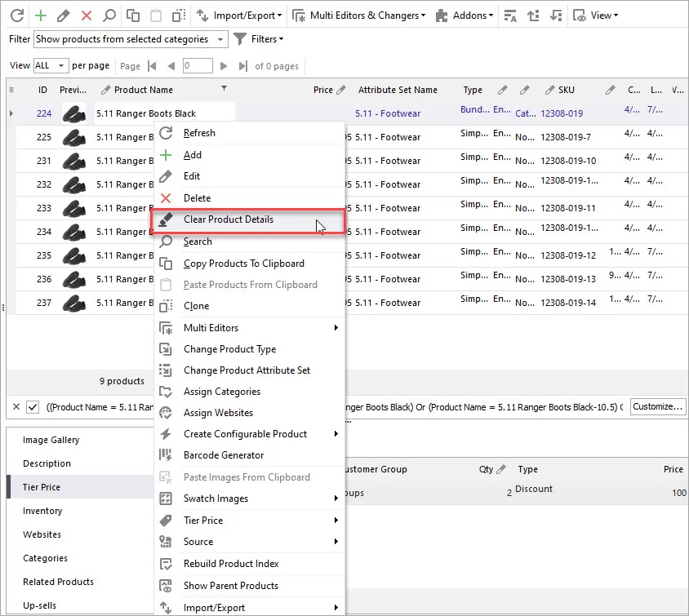Click the Search magnifier toolbar icon
The width and height of the screenshot is (689, 616).
click(x=109, y=16)
